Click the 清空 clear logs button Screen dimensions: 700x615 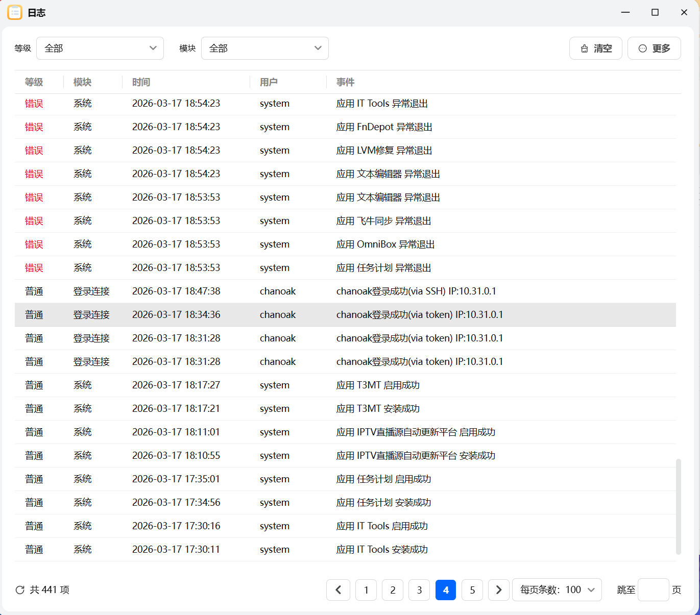(596, 48)
